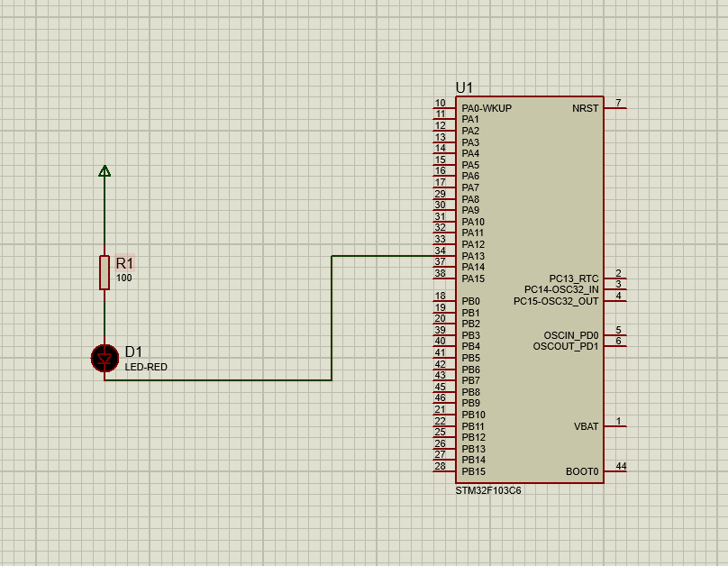Click the PA3 pin label
This screenshot has height=566, width=728.
[470, 142]
